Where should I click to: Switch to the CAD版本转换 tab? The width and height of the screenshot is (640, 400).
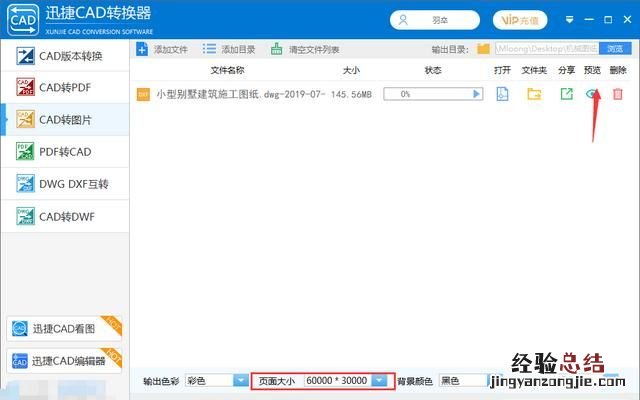click(65, 57)
